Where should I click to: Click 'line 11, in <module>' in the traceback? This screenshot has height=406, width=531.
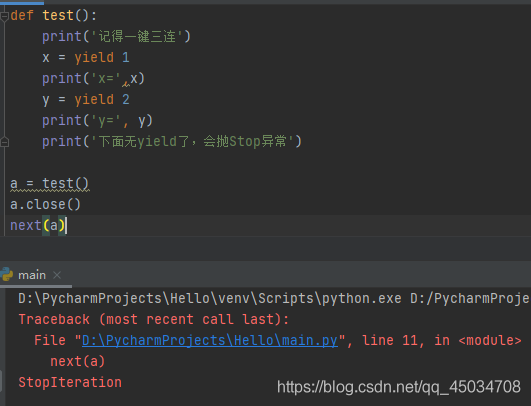(x=442, y=340)
